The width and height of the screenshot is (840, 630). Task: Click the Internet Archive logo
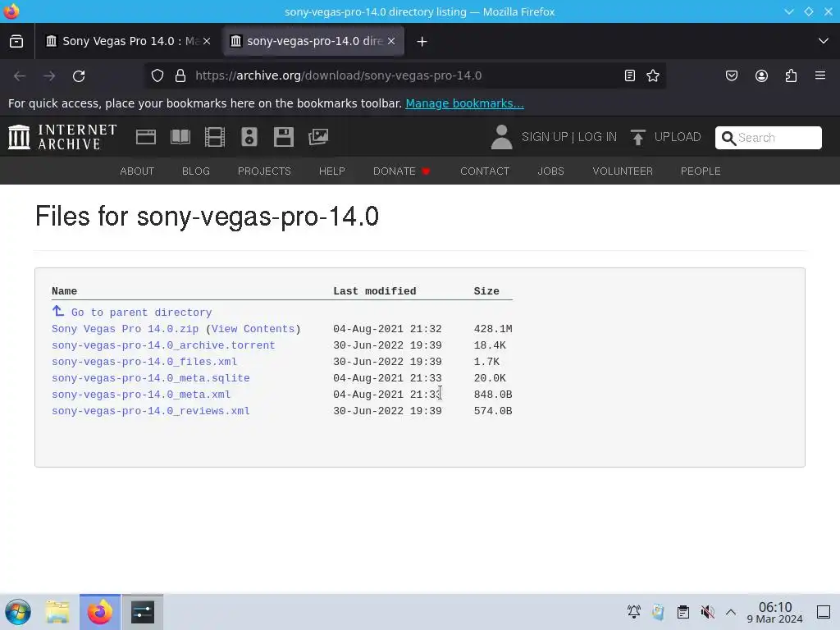(x=62, y=137)
